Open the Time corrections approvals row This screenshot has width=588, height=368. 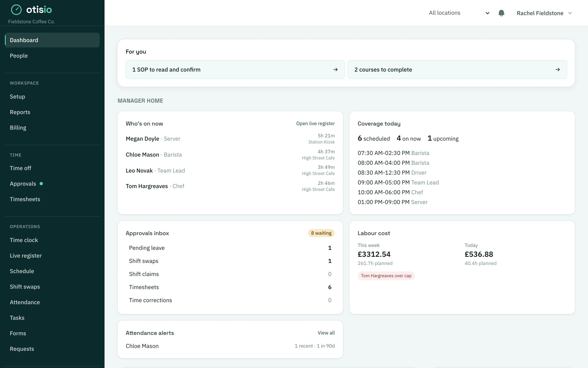pos(230,300)
